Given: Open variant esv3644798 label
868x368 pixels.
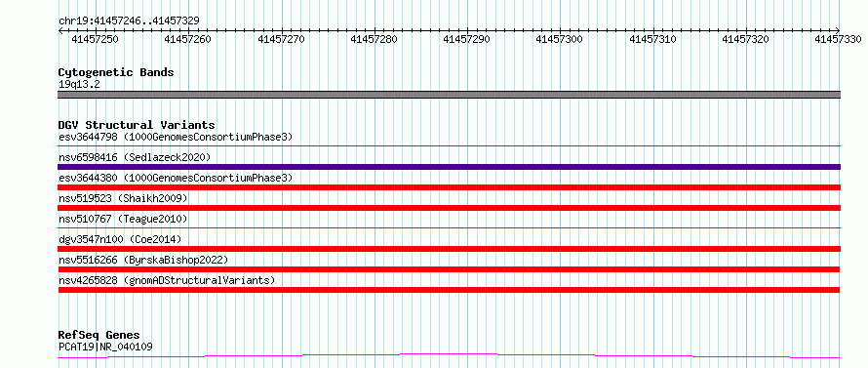Looking at the screenshot, I should pyautogui.click(x=176, y=137).
